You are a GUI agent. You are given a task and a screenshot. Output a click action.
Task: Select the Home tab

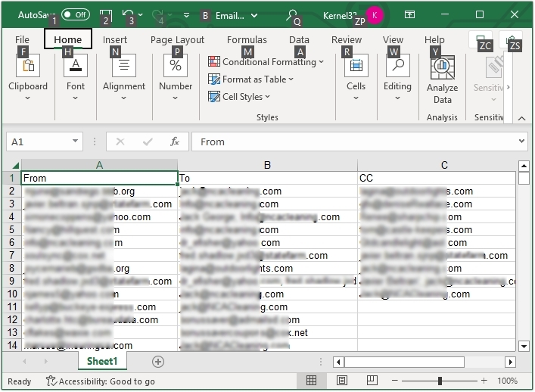(x=68, y=39)
